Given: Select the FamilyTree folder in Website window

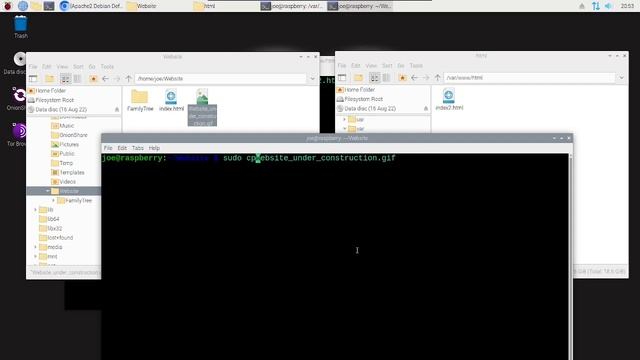Looking at the screenshot, I should (x=140, y=100).
